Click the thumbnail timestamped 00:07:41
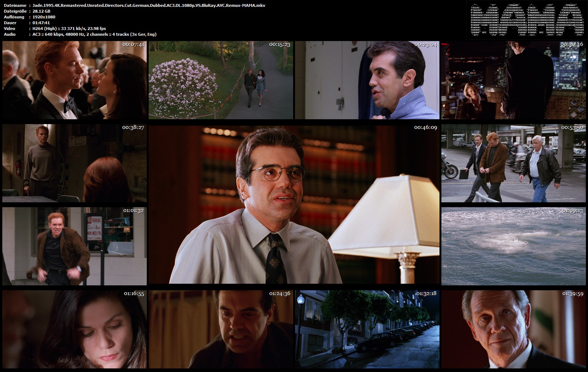 [x=74, y=80]
